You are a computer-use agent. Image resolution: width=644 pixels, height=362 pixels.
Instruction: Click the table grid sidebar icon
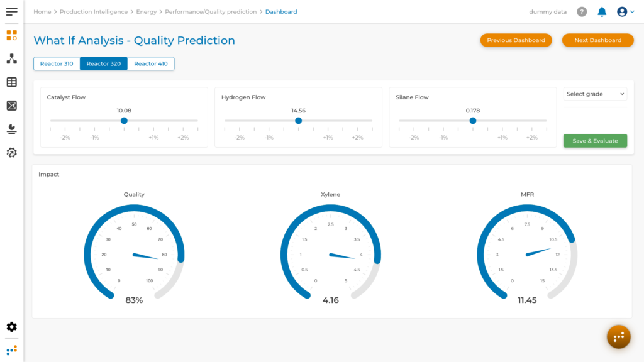(11, 82)
